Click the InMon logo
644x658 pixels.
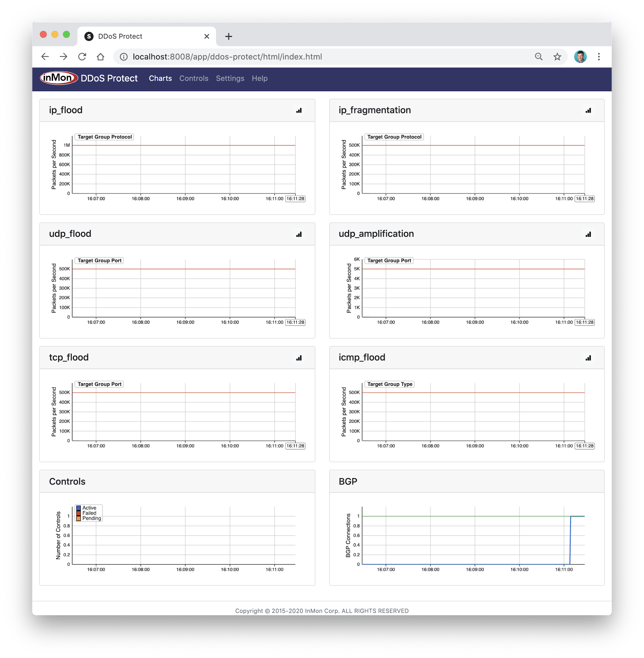(x=59, y=78)
